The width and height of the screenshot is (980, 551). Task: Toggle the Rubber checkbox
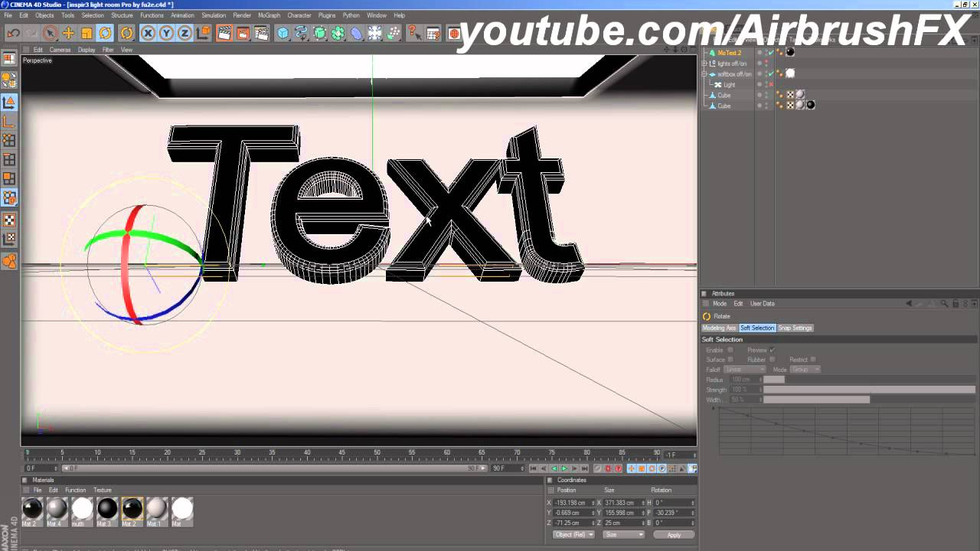(x=772, y=360)
